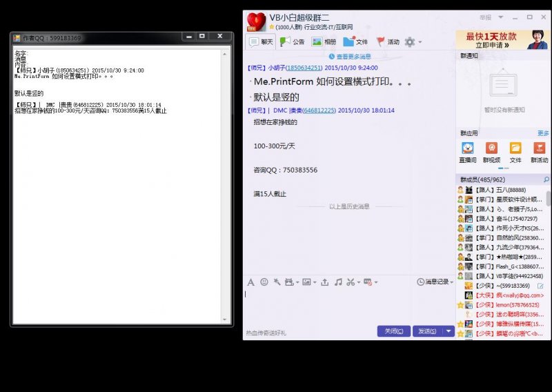Click the send picture icon
This screenshot has width=552, height=392.
pos(306,282)
